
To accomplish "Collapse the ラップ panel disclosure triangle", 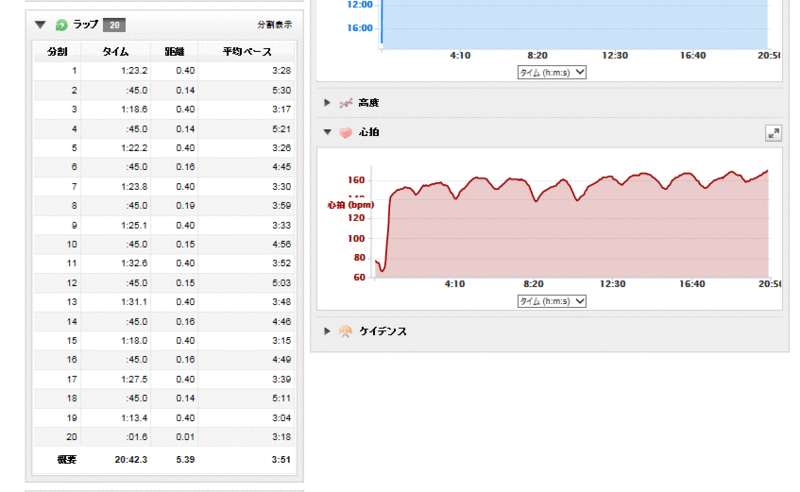I will click(x=41, y=24).
